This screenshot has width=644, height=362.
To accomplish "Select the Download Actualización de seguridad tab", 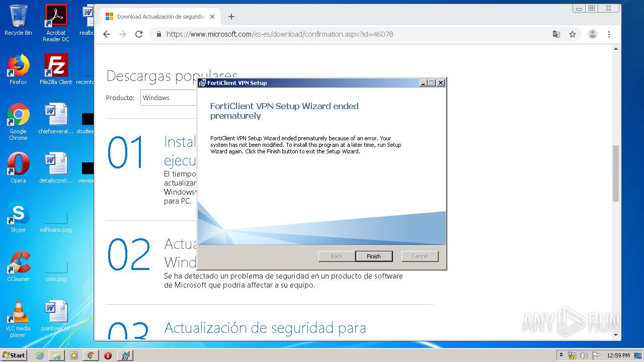I will [159, 17].
